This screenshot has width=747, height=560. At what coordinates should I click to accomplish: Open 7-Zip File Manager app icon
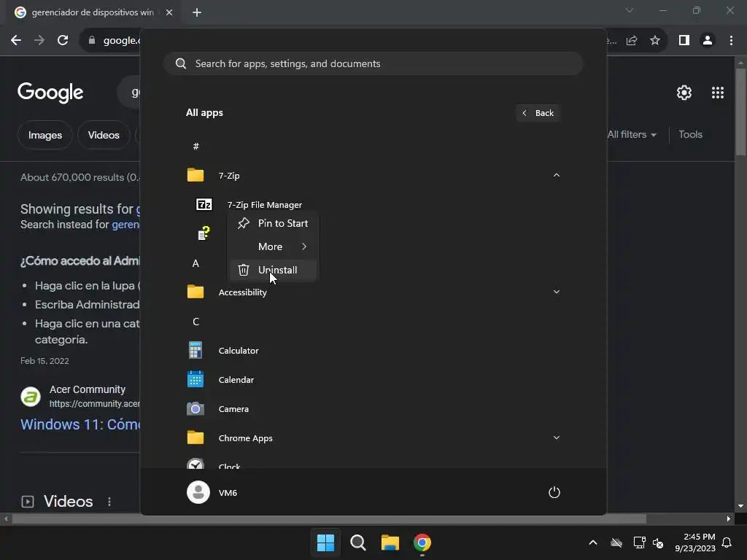[x=204, y=205]
